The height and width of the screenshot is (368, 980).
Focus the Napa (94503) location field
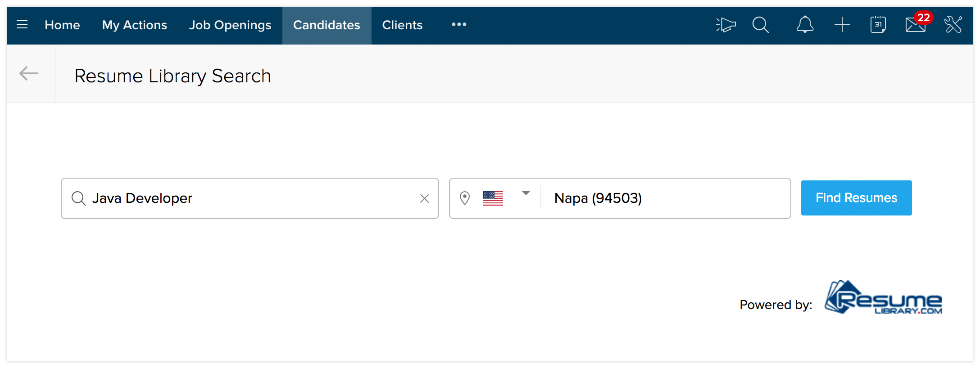pyautogui.click(x=665, y=198)
